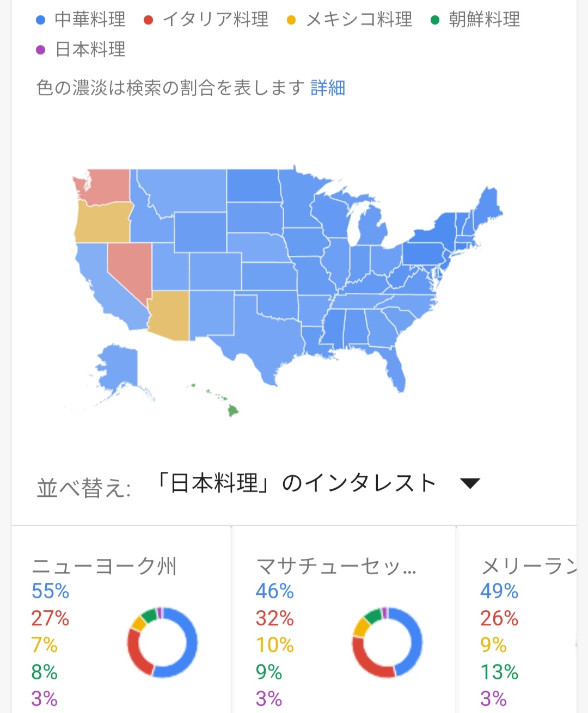Click the purple 日本料理 legend dot
The width and height of the screenshot is (588, 713).
pyautogui.click(x=40, y=50)
